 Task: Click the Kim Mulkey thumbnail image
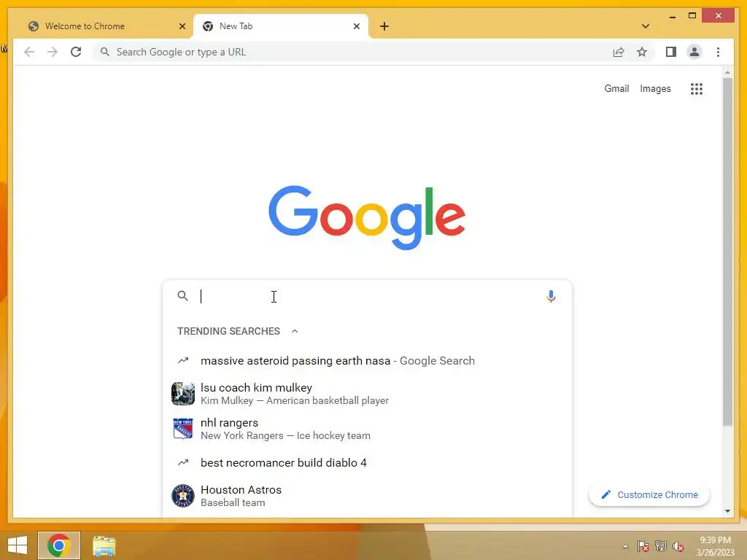coord(183,394)
